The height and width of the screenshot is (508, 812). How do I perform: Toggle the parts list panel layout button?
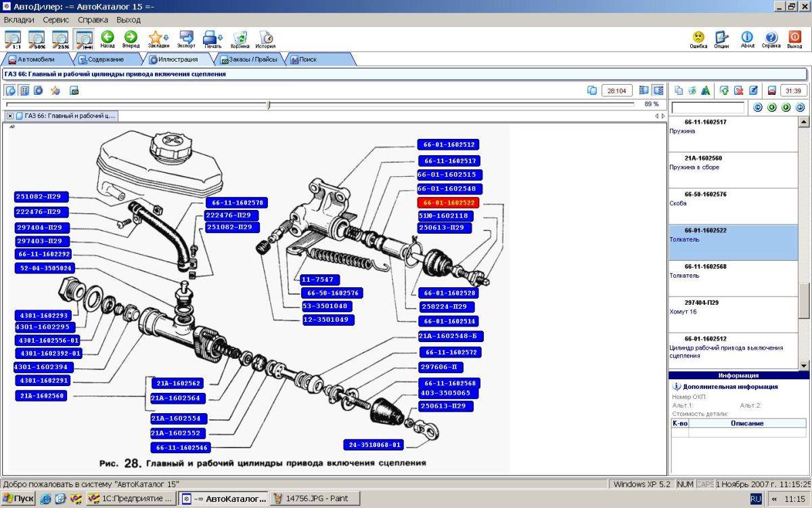tap(658, 90)
